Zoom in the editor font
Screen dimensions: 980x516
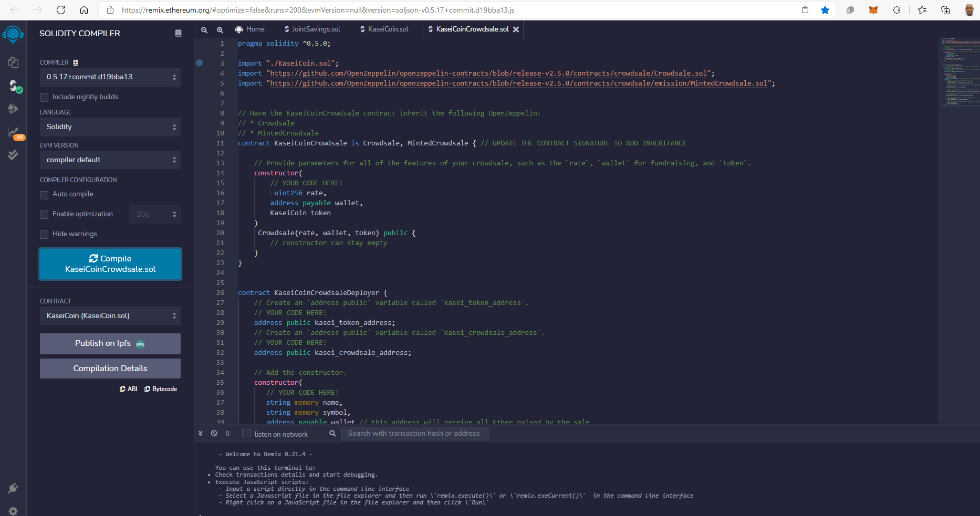tap(220, 30)
